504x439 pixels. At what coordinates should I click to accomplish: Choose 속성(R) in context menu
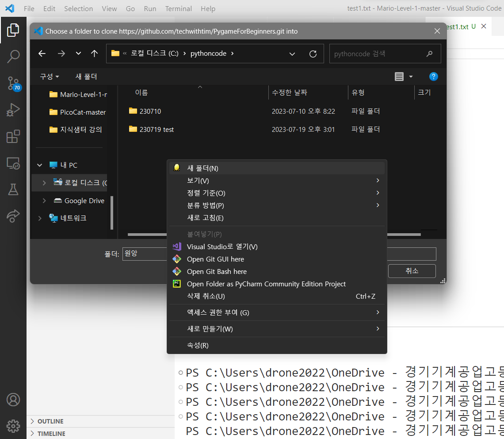click(277, 345)
